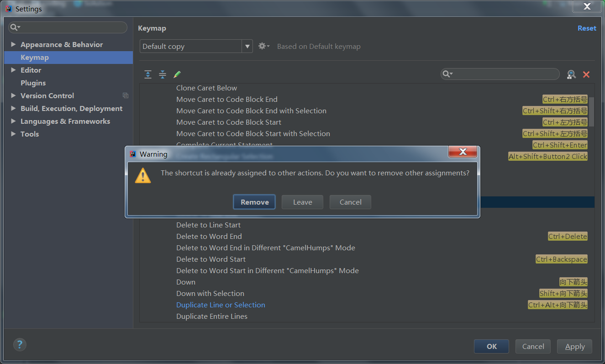The image size is (605, 364).
Task: Click the Based on Default keymap text
Action: (319, 46)
